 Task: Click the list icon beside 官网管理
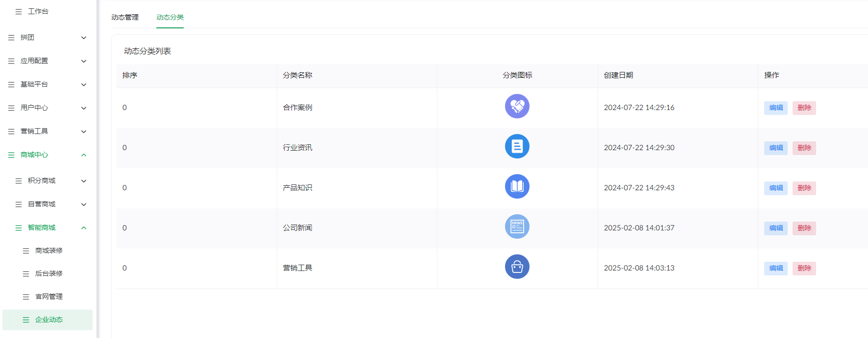[26, 296]
